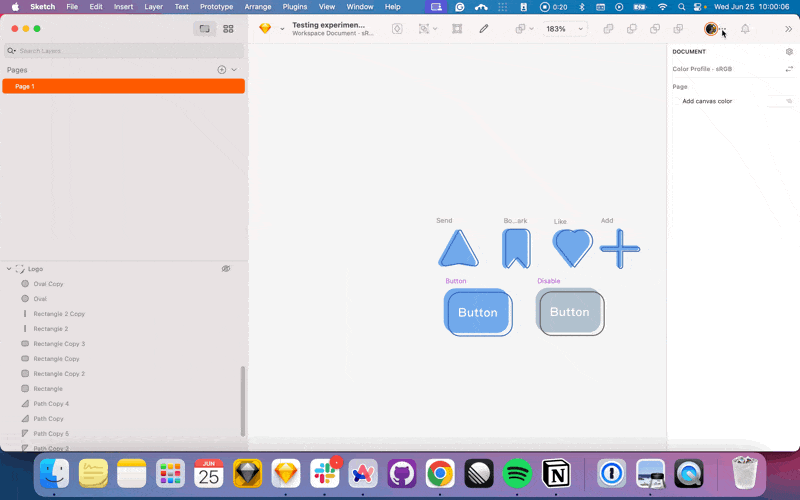Click the overlapping-squares icon left of the zoom field

tap(520, 29)
